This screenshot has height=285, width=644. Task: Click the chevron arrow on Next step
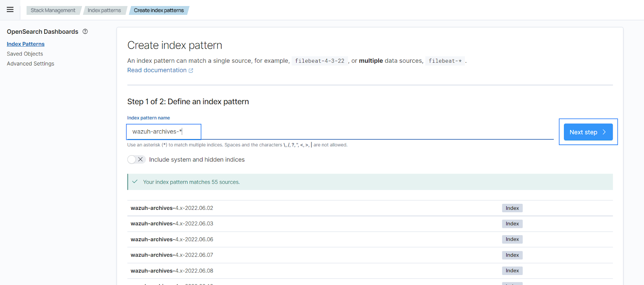pos(604,132)
